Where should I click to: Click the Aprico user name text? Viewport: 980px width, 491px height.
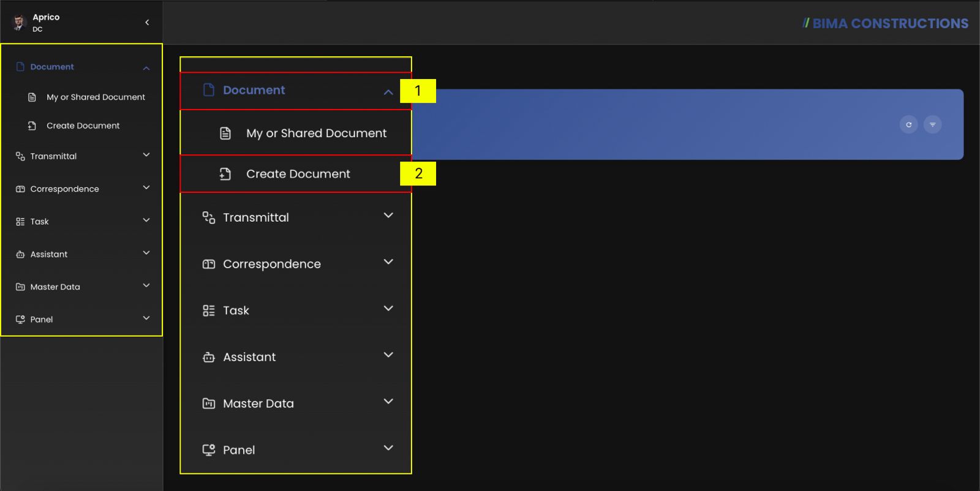point(46,17)
